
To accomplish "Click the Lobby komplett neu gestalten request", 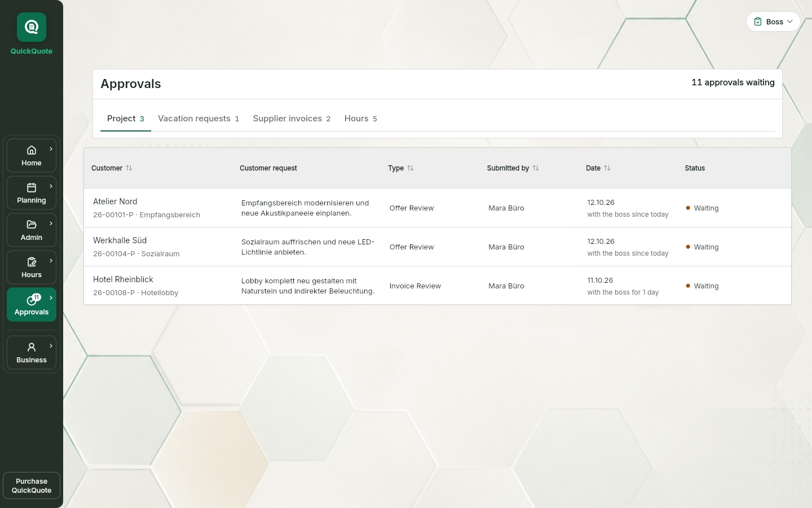I will [308, 286].
